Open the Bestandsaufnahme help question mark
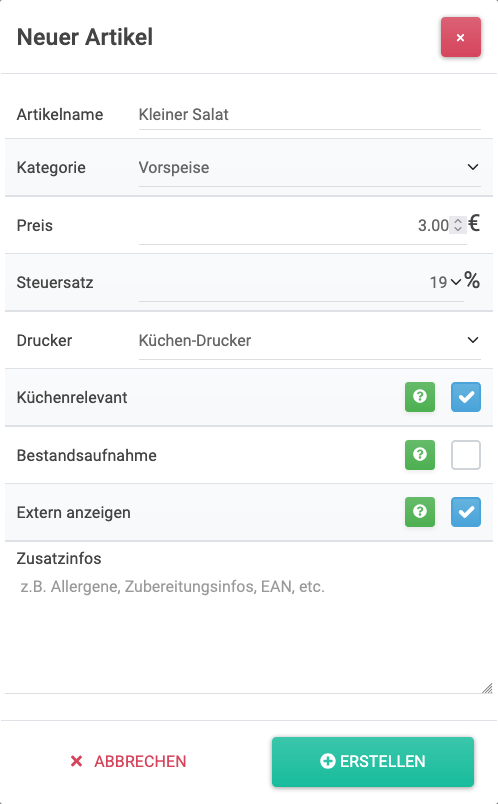The height and width of the screenshot is (804, 498). [x=420, y=455]
